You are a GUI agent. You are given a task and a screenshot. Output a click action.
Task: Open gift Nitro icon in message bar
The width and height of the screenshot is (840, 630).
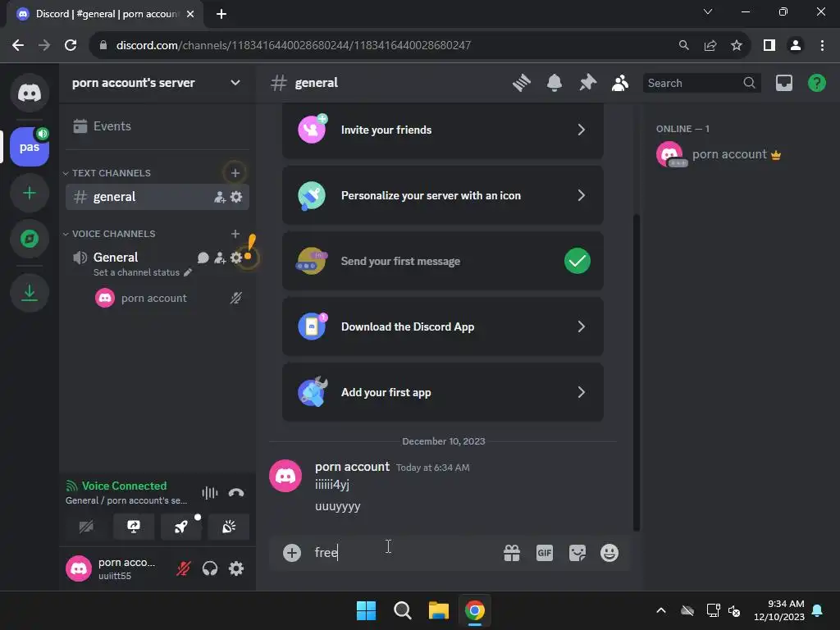(x=512, y=553)
